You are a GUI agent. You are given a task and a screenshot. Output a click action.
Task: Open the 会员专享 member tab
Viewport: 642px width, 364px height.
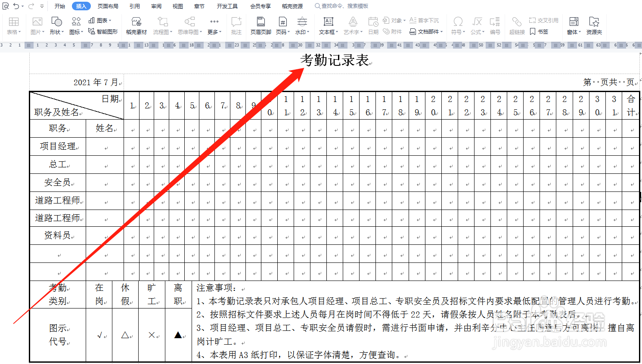coord(261,6)
